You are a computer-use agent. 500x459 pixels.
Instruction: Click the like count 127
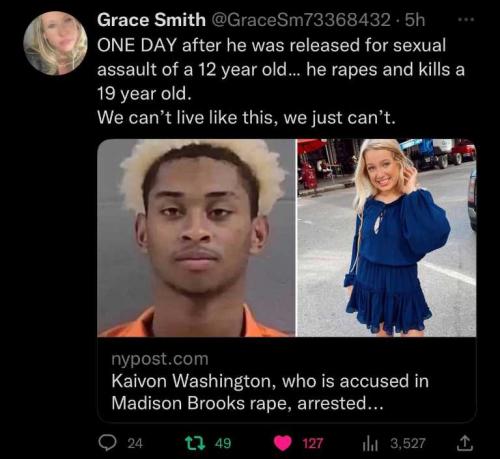click(x=313, y=444)
